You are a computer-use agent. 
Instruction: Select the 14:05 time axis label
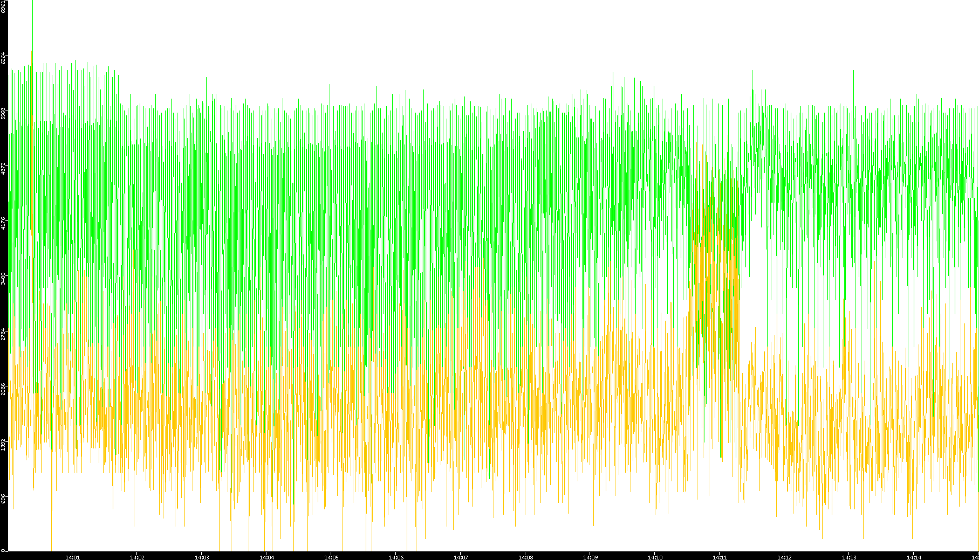tap(331, 557)
